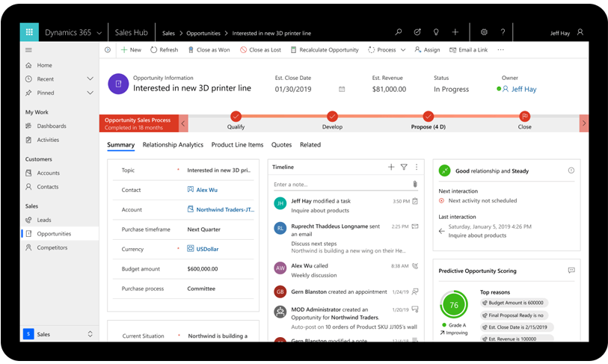Screen dimensions: 608x364
Task: Click the go back arrow in command bar
Action: coord(108,50)
